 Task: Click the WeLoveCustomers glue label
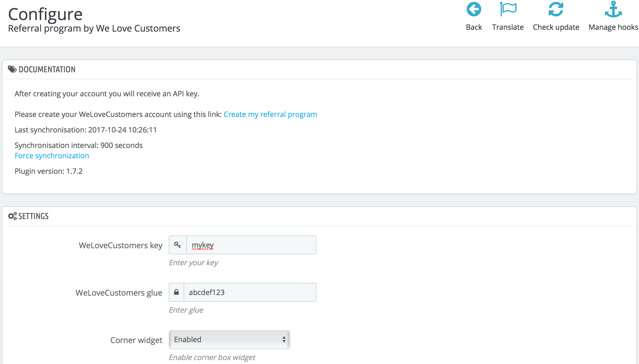click(119, 293)
